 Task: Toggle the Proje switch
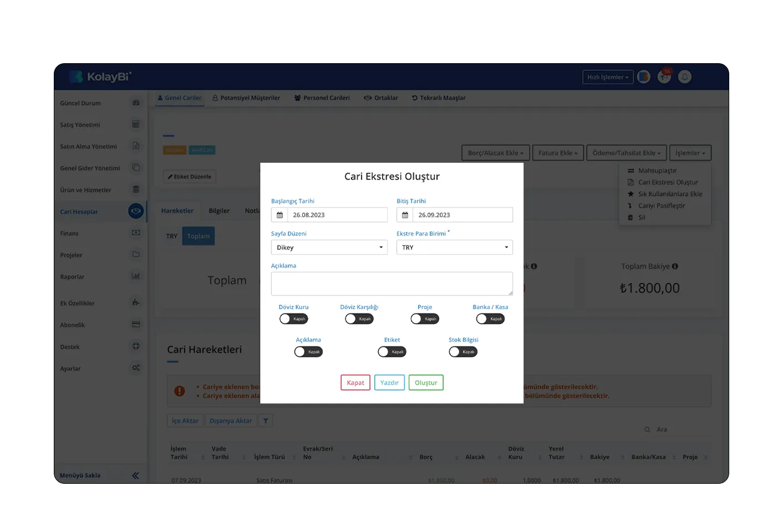point(425,319)
